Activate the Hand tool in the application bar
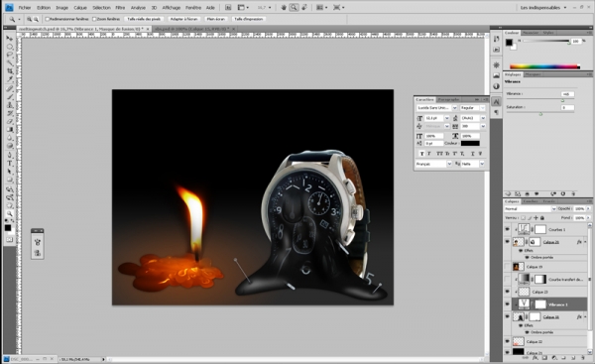The height and width of the screenshot is (364, 595). click(x=284, y=8)
